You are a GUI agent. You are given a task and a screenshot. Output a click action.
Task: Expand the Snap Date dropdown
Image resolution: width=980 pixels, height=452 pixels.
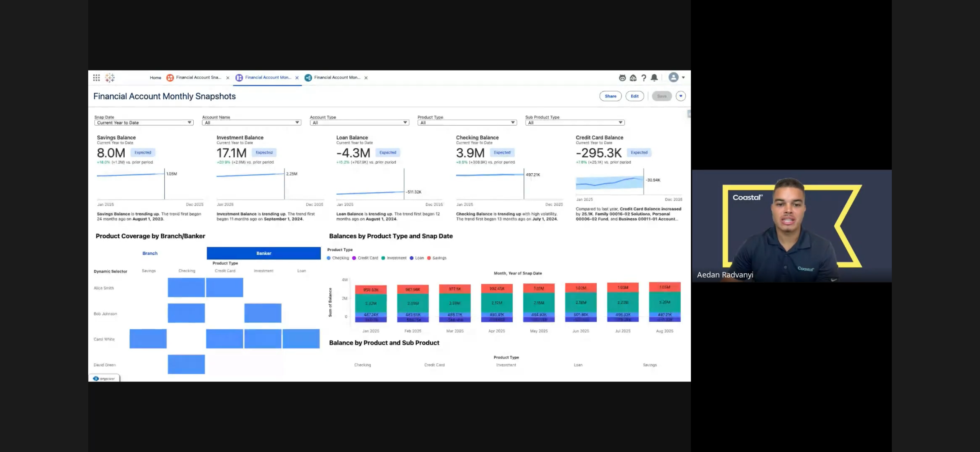[144, 123]
